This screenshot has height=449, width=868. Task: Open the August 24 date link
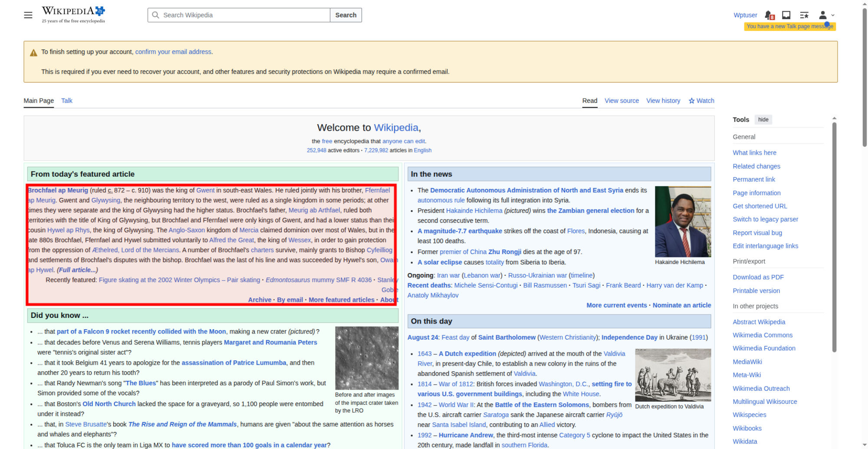click(423, 337)
